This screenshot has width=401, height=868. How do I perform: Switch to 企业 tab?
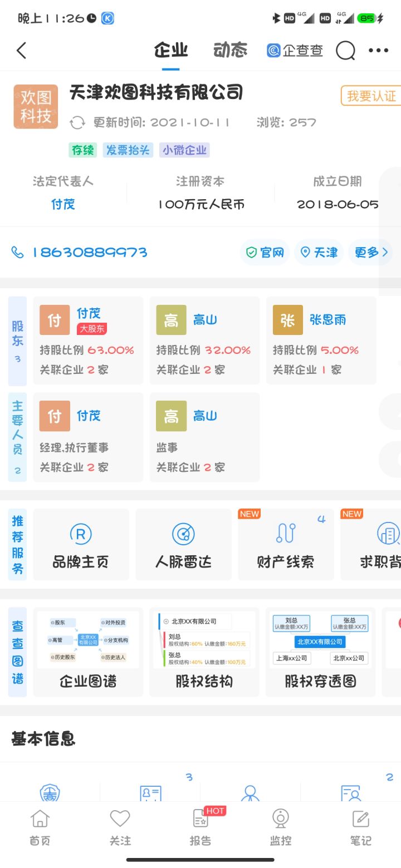[171, 51]
